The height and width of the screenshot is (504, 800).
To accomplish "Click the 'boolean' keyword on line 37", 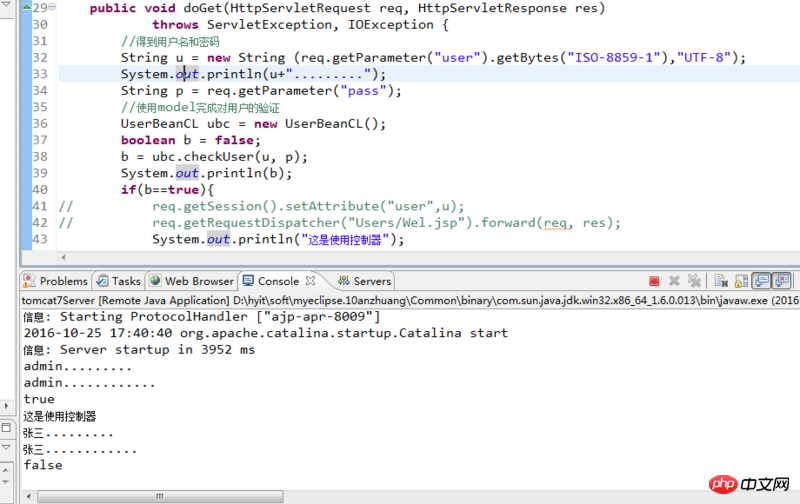I will [x=148, y=140].
